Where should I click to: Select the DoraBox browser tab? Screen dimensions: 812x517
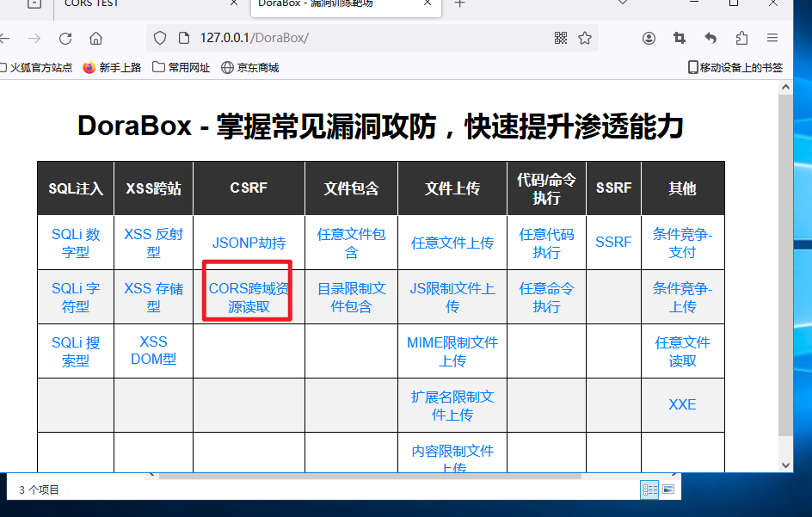tap(346, 6)
